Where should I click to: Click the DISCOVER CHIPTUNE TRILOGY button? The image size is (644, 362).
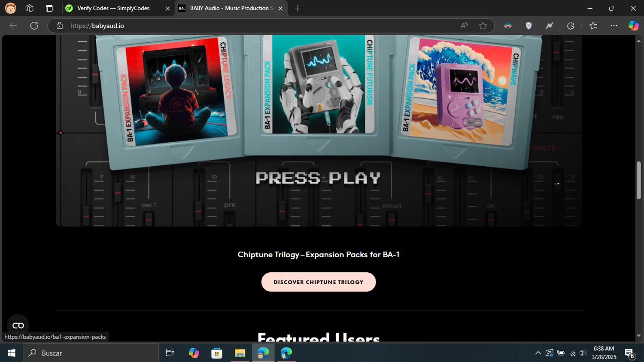[x=319, y=282]
